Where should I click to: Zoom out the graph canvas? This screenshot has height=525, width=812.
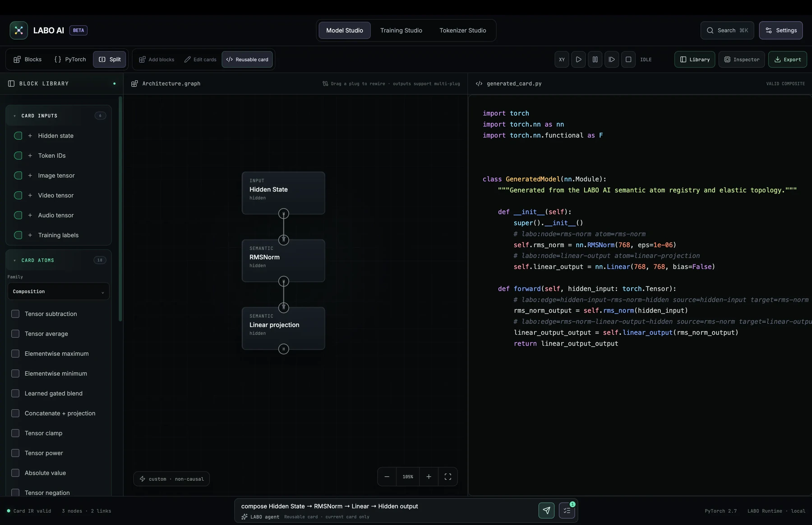[387, 477]
